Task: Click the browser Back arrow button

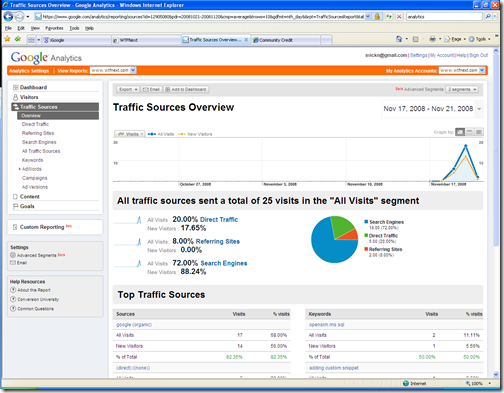Action: pos(8,16)
